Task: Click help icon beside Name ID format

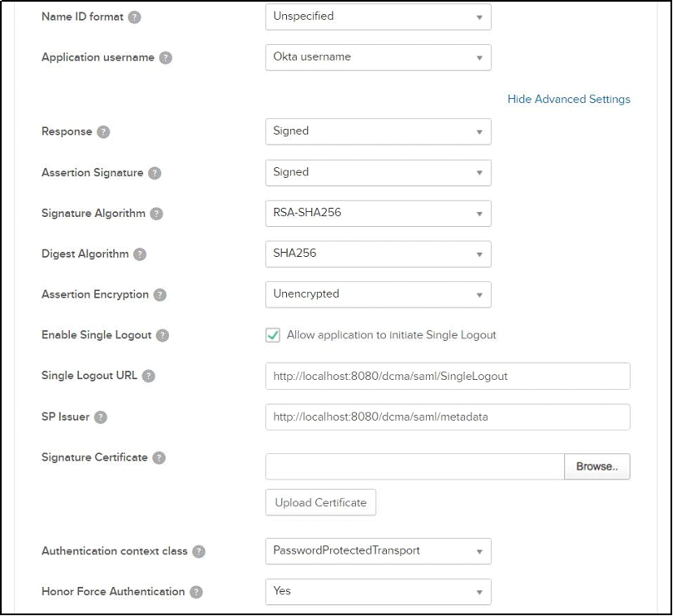Action: pos(134,17)
